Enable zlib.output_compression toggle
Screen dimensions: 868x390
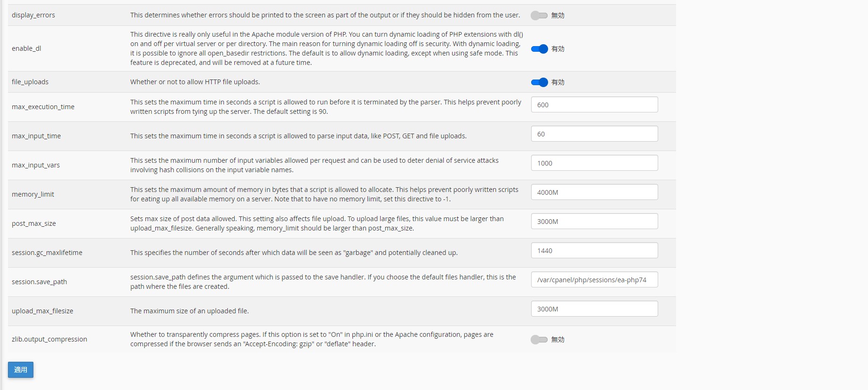coord(539,340)
